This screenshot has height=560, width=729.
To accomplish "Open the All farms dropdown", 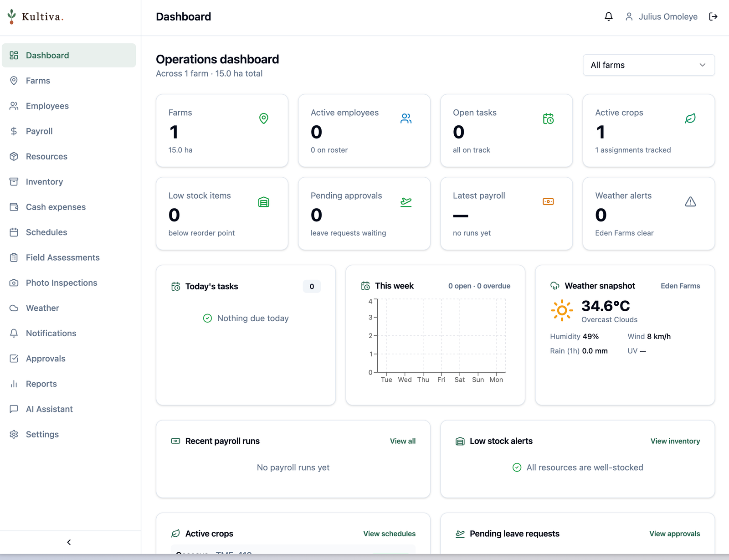I will point(649,65).
